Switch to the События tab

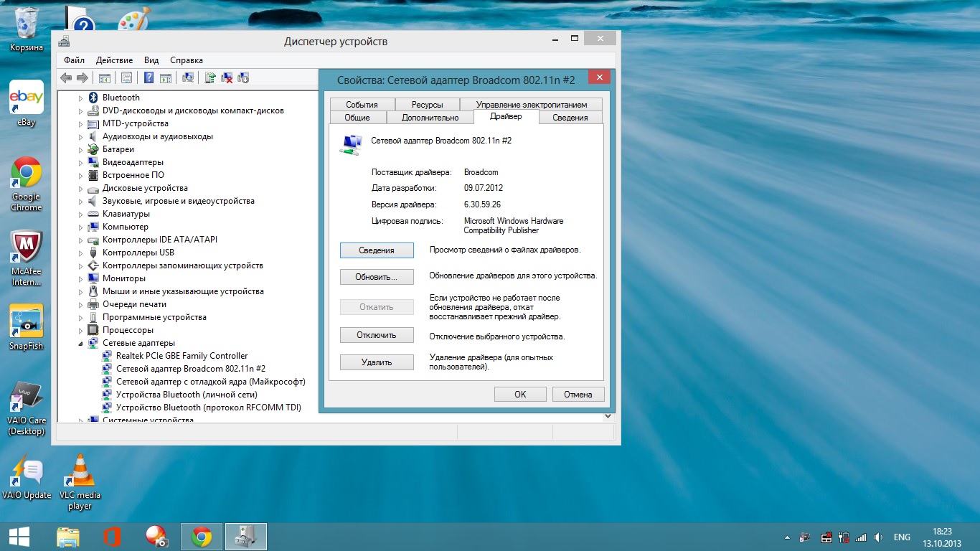coord(362,105)
